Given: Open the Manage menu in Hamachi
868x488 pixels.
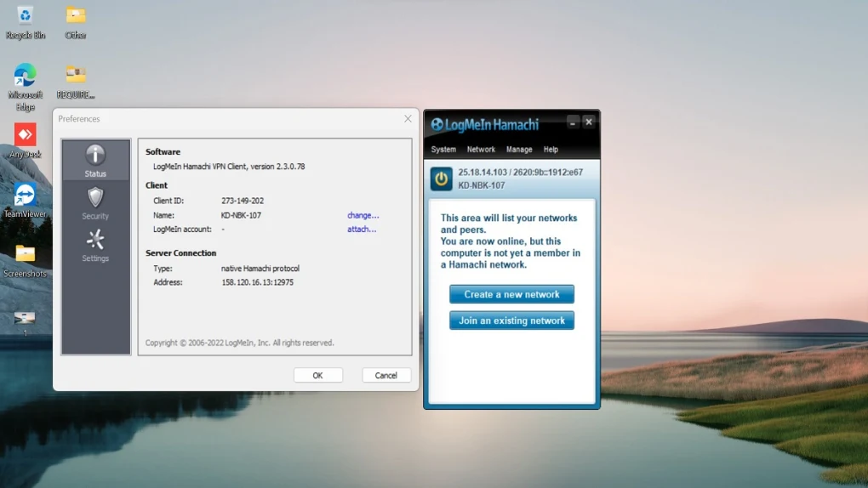Looking at the screenshot, I should click(x=519, y=150).
